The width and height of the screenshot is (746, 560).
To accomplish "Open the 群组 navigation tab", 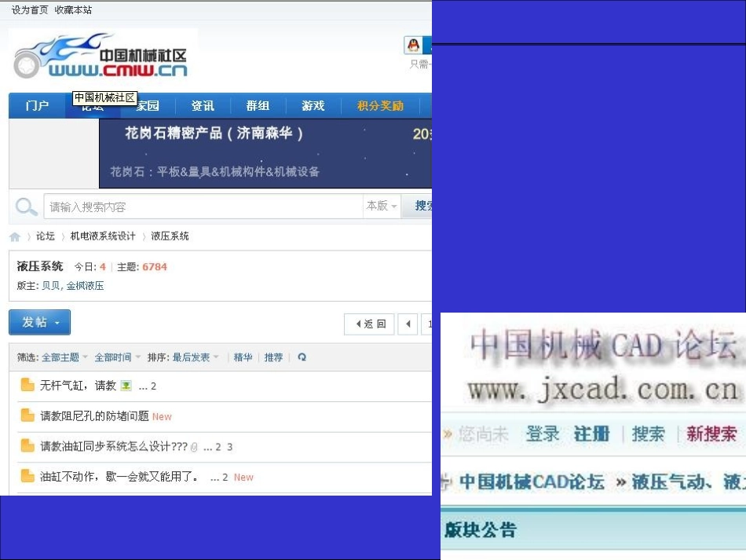I will [258, 105].
